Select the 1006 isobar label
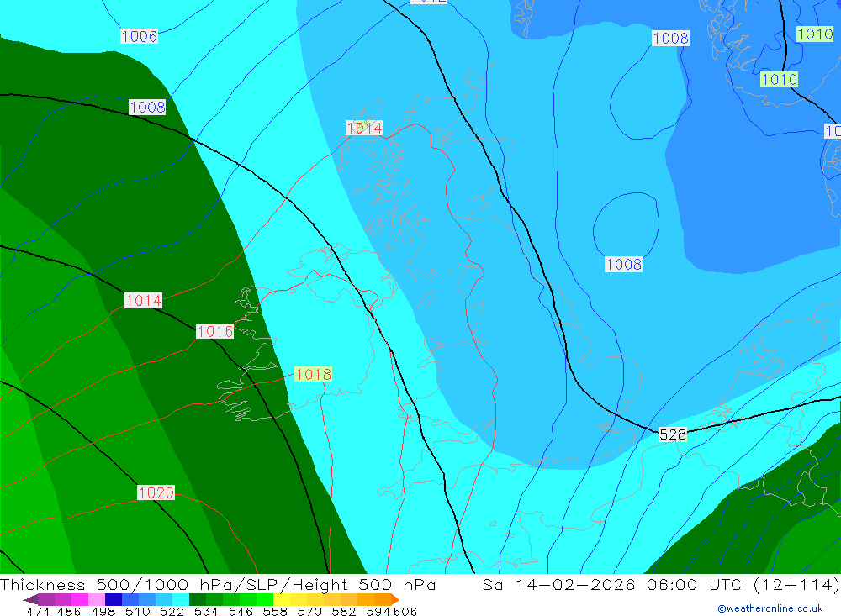Screen dimensions: 841x616 click(x=139, y=36)
